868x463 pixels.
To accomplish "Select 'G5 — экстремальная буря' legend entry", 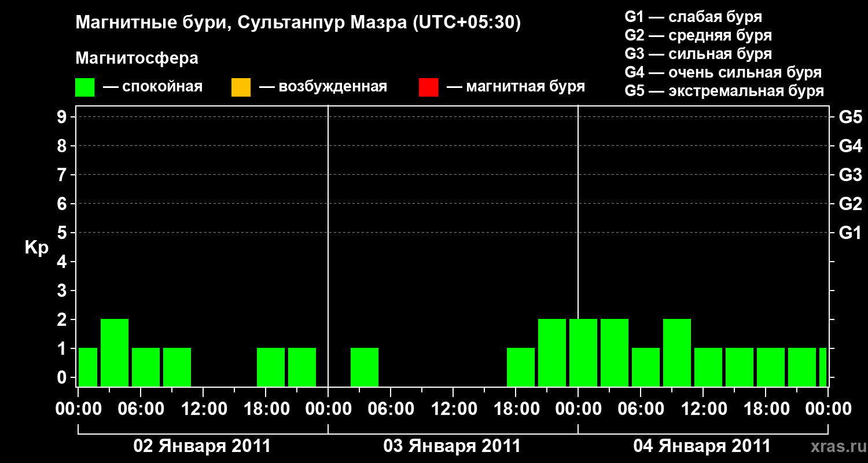I will [x=724, y=91].
